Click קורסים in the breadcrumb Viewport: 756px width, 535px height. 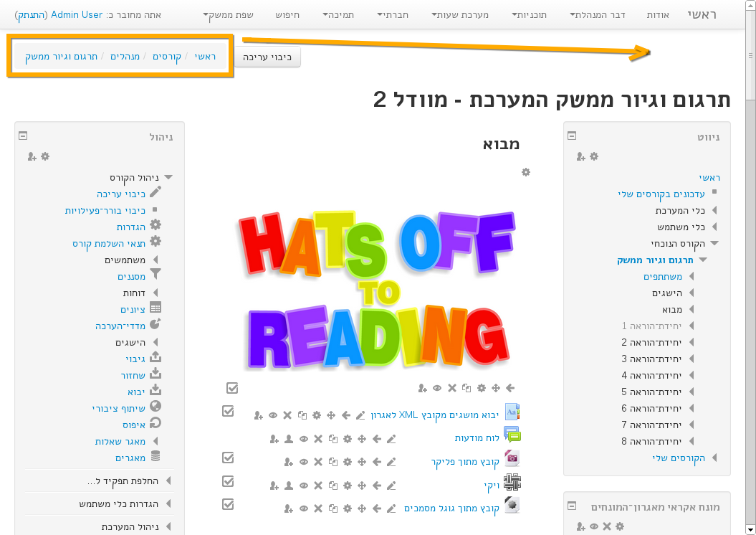[x=167, y=57]
